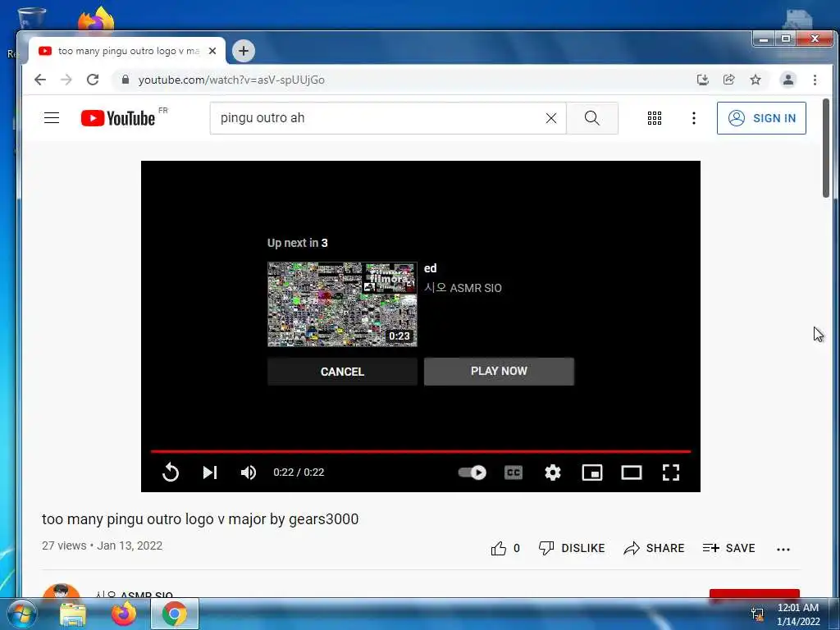This screenshot has height=630, width=840.
Task: Toggle closed captions CC button
Action: pos(514,472)
